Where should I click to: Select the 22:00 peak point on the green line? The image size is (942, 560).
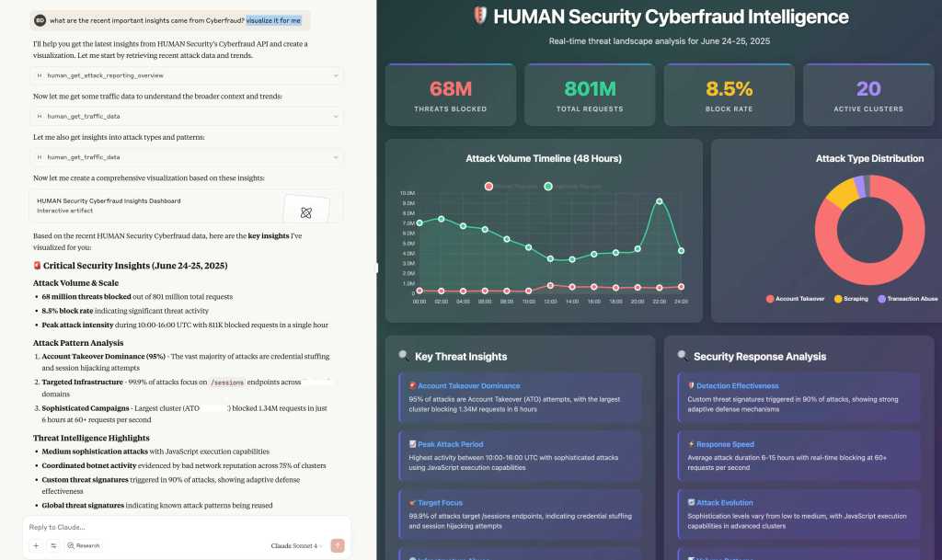[x=659, y=201]
